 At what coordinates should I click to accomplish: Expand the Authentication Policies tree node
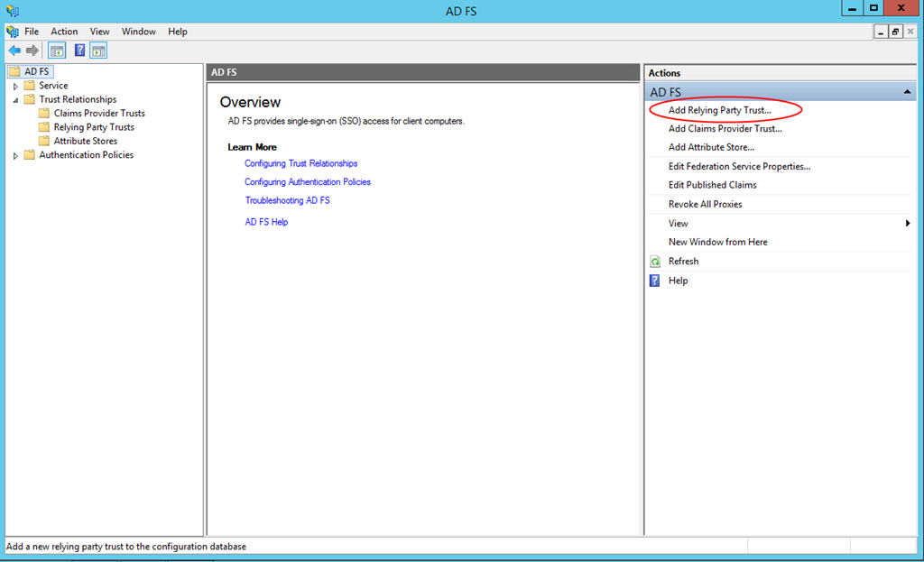tap(16, 155)
